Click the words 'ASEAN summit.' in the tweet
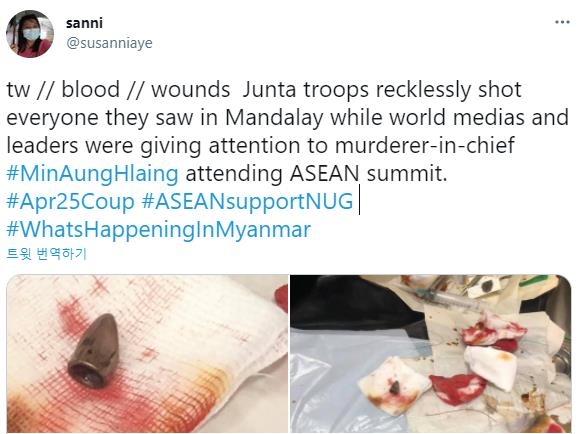The width and height of the screenshot is (585, 434). coord(368,174)
